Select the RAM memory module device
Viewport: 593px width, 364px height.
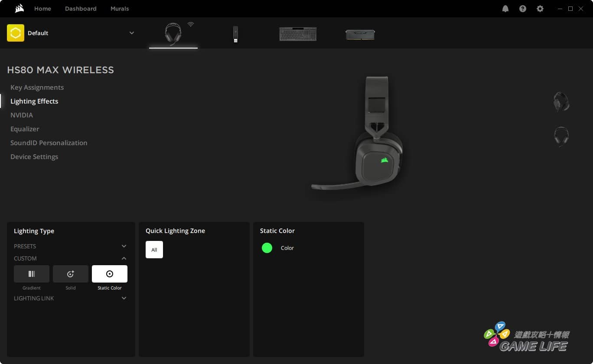click(x=360, y=34)
